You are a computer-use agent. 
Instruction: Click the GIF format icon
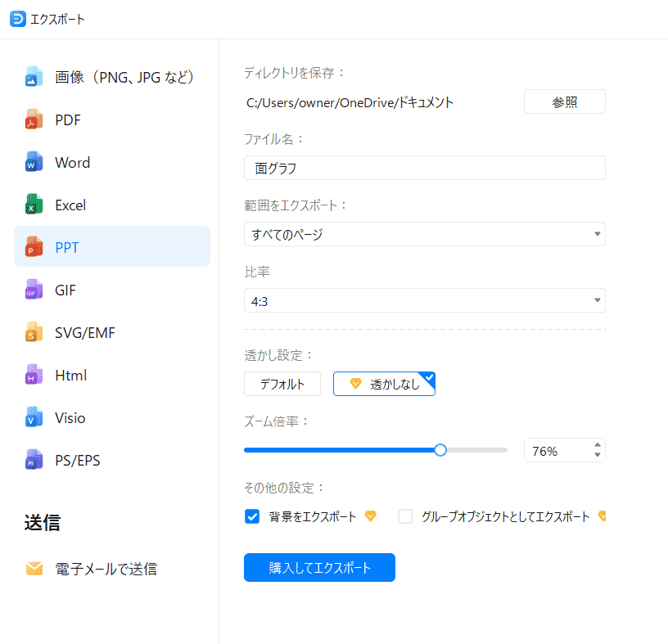(x=34, y=290)
